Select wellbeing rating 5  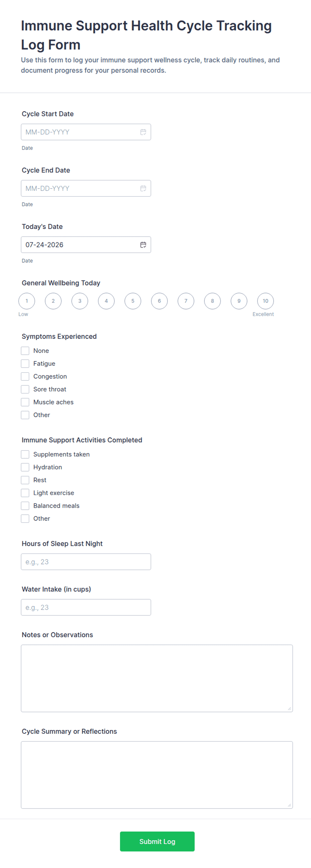coord(133,301)
